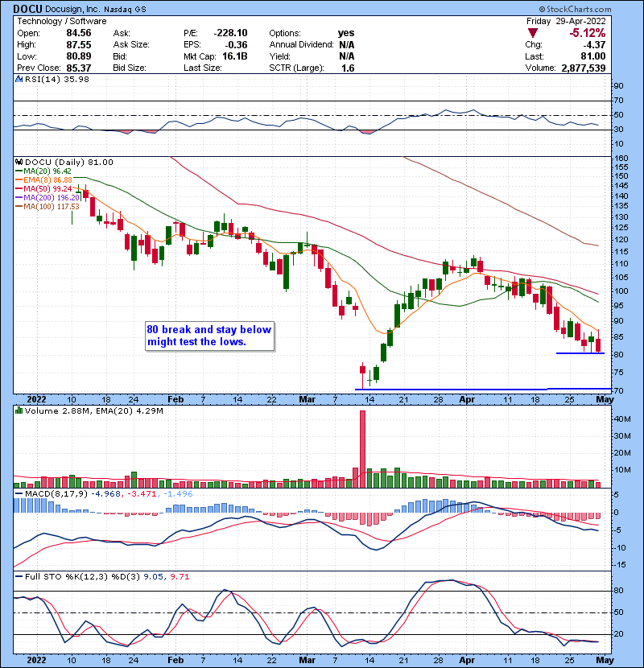Click the P/E value -228.10
The image size is (644, 668).
(x=230, y=33)
